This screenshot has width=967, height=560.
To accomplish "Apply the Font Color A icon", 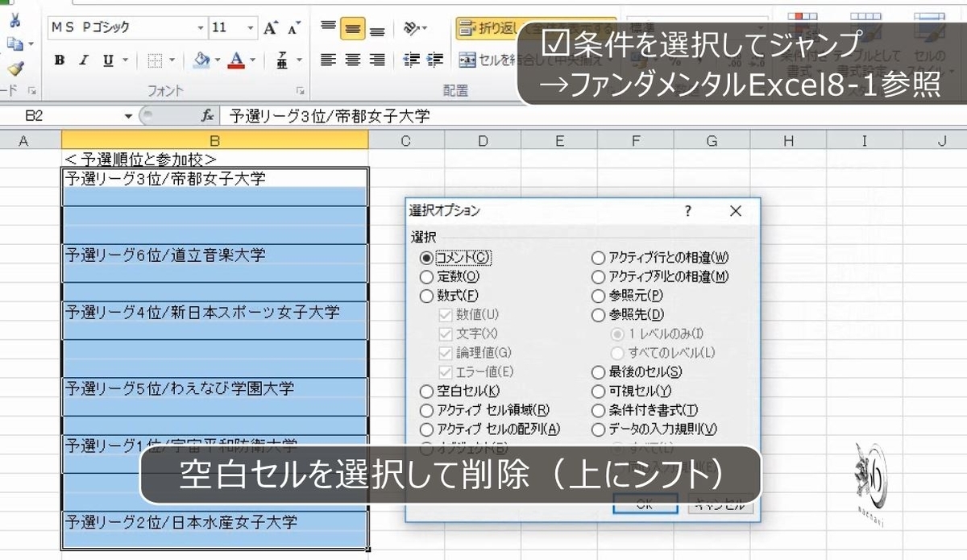I will click(236, 60).
